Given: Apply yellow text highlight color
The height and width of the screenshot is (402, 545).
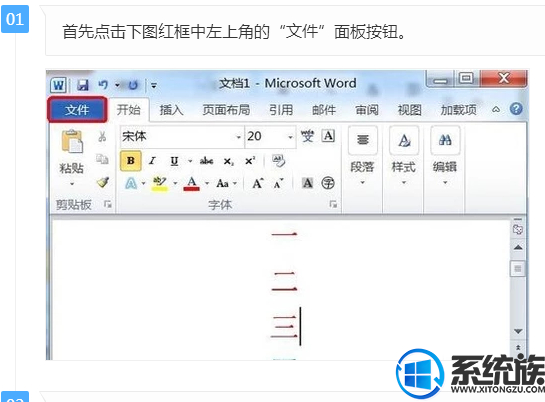Looking at the screenshot, I should (160, 183).
